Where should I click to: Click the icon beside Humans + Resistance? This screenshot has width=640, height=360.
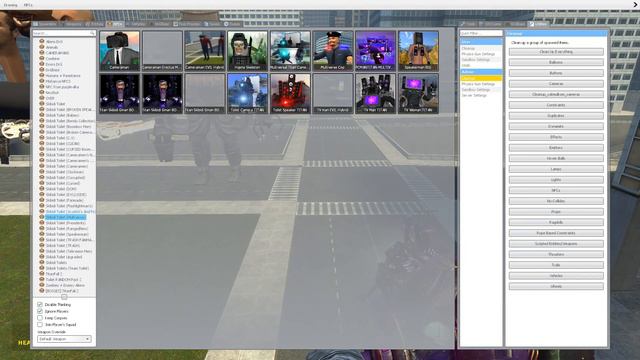(42, 75)
